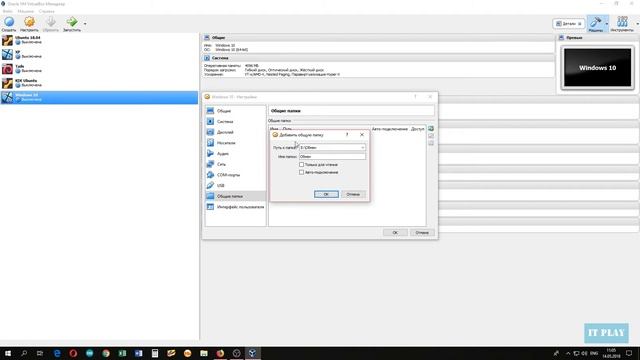Select the Ubuntu 18.04 virtual machine
This screenshot has height=360, width=640.
click(99, 40)
